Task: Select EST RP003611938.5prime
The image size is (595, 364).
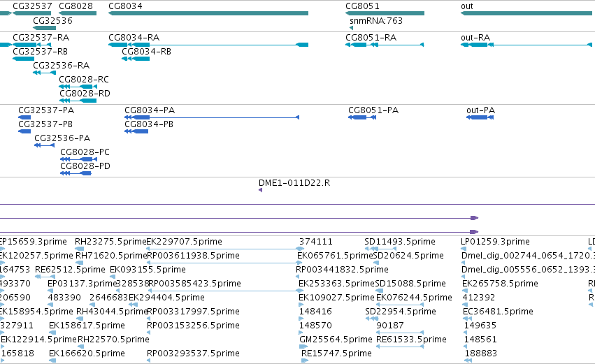Action: [x=193, y=256]
